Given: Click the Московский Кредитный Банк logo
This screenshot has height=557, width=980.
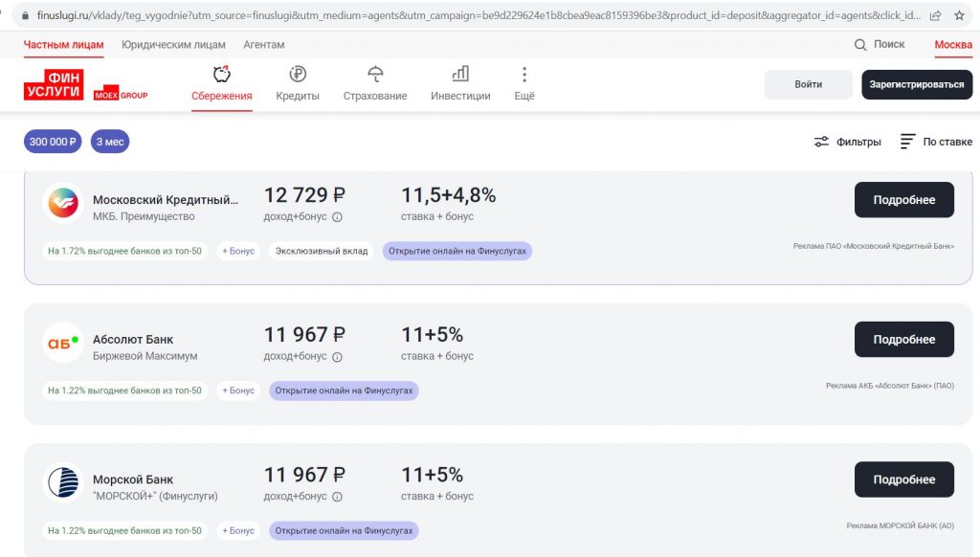Looking at the screenshot, I should click(x=63, y=203).
